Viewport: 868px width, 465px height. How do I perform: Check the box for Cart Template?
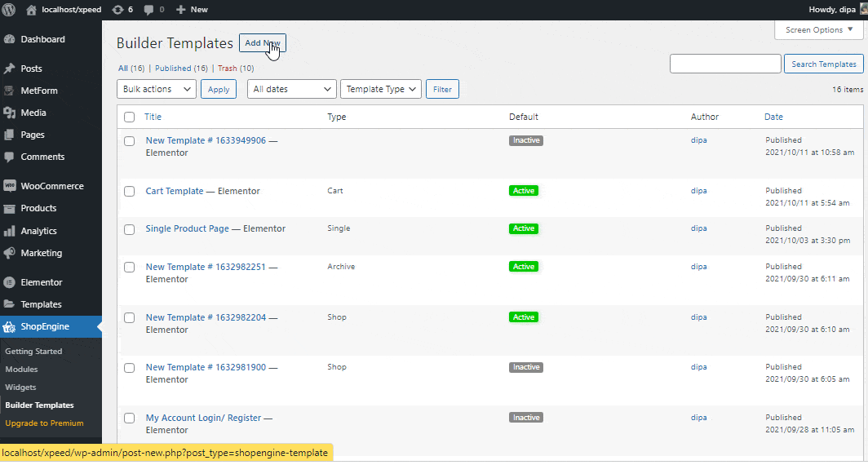130,192
